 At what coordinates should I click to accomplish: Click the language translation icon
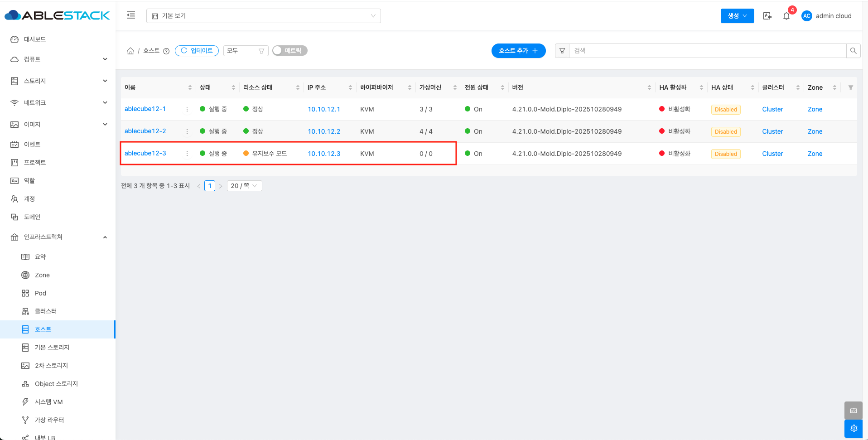[767, 16]
